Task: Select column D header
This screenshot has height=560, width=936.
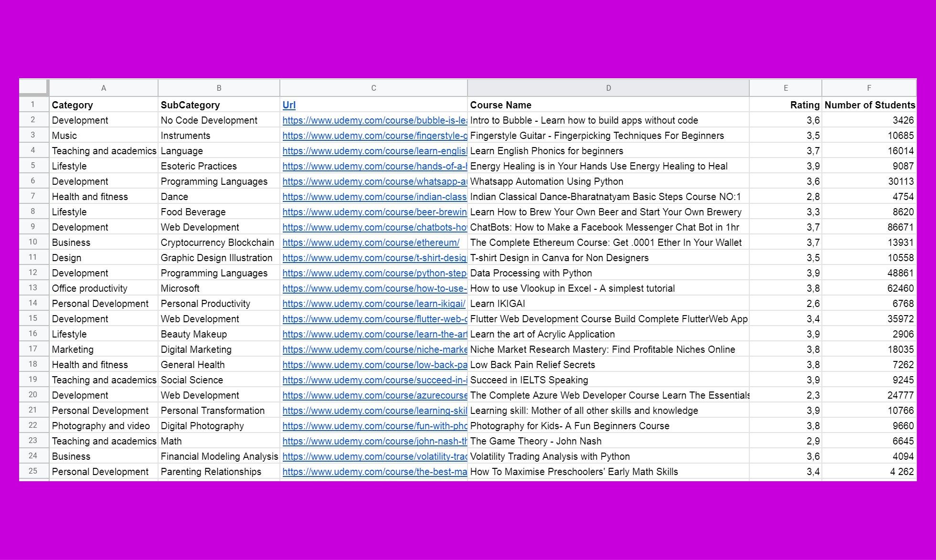Action: (608, 88)
